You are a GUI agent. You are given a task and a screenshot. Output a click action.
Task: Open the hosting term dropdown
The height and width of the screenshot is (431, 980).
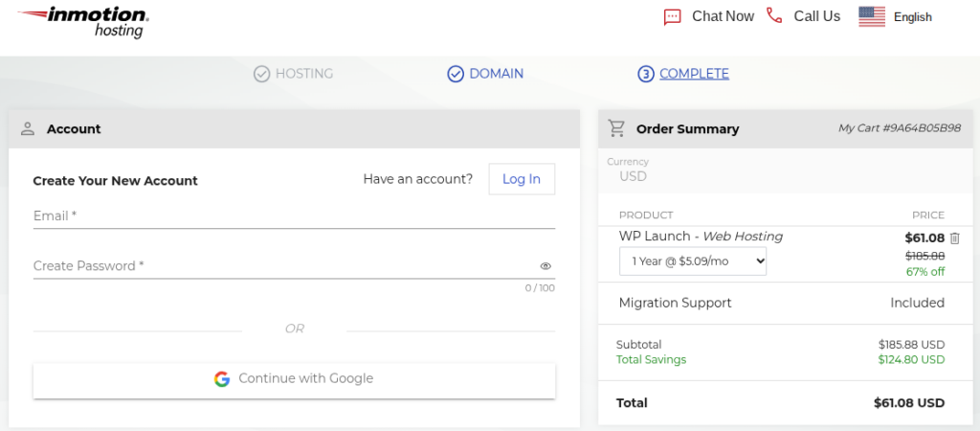tap(693, 261)
